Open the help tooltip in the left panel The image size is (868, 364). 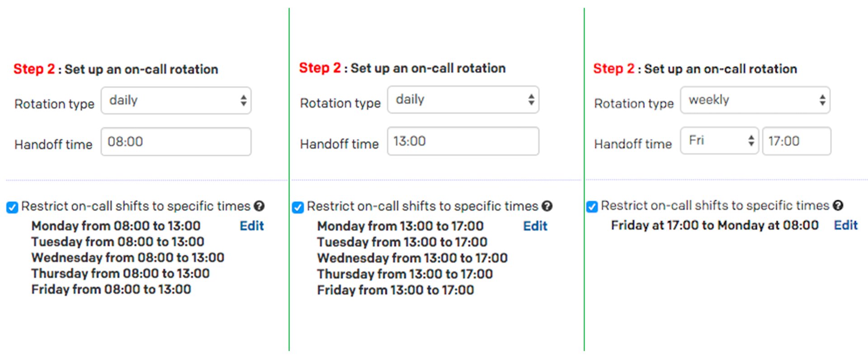(x=260, y=206)
